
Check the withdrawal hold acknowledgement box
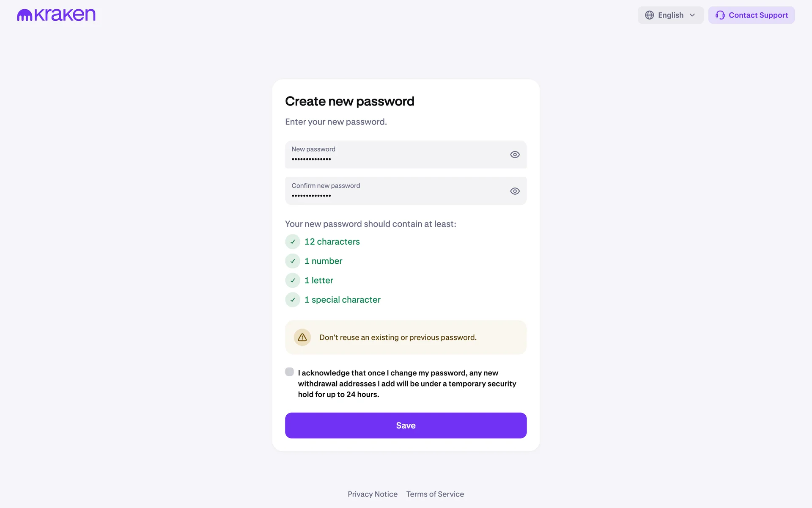289,372
